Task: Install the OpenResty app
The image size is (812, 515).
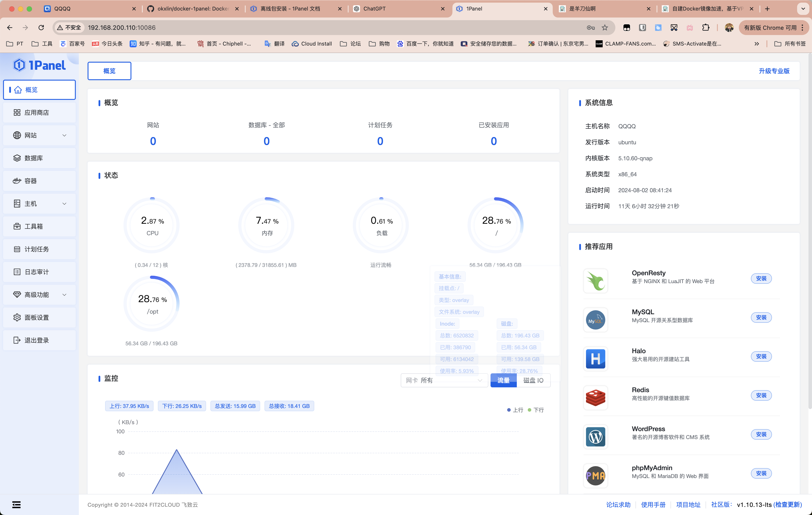Action: [x=761, y=279]
